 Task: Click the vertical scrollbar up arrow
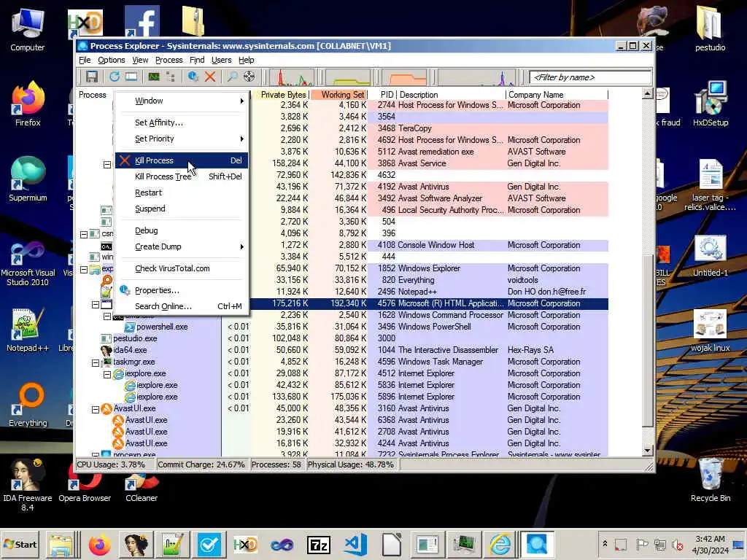tap(647, 94)
